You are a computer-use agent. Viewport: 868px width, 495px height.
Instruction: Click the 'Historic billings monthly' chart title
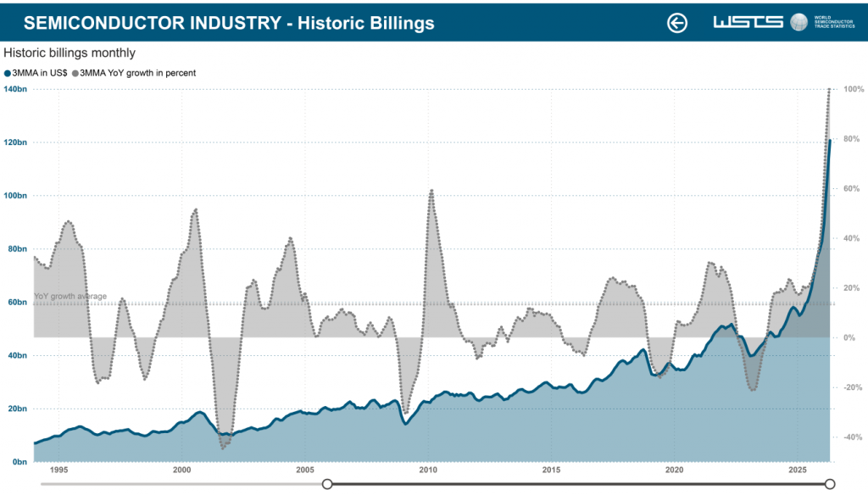70,53
